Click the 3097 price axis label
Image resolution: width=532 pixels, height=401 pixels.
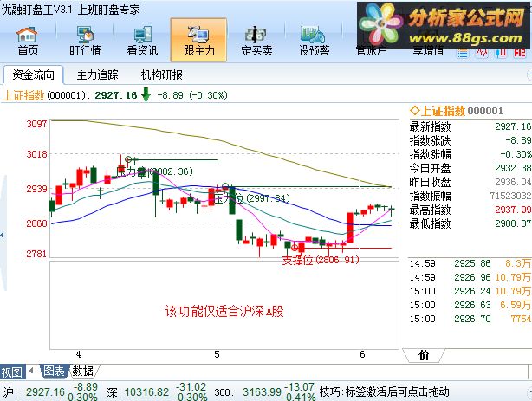36,124
